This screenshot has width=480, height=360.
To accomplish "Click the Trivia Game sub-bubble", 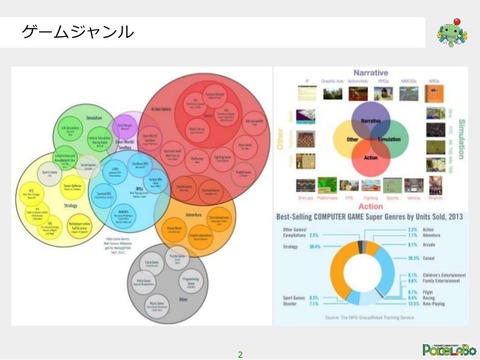I will 151,264.
